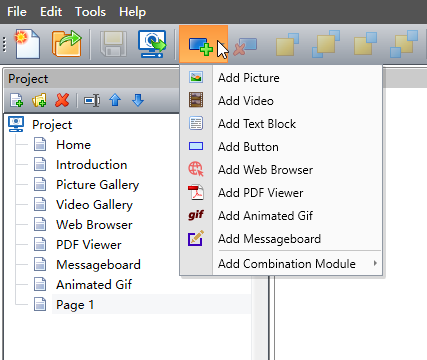Choose Add Video from the dropdown menu
This screenshot has width=427, height=360.
pyautogui.click(x=281, y=101)
